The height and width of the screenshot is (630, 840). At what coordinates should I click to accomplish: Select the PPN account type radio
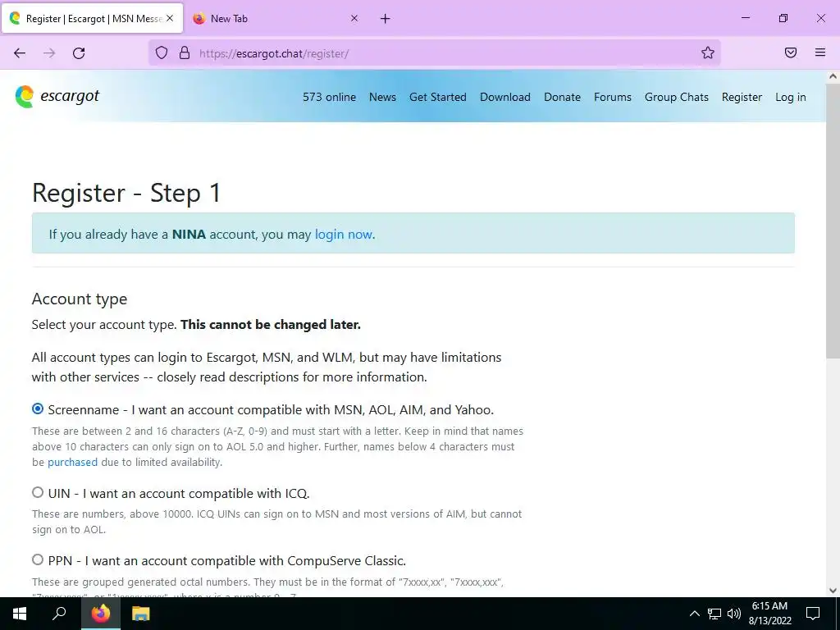tap(38, 559)
